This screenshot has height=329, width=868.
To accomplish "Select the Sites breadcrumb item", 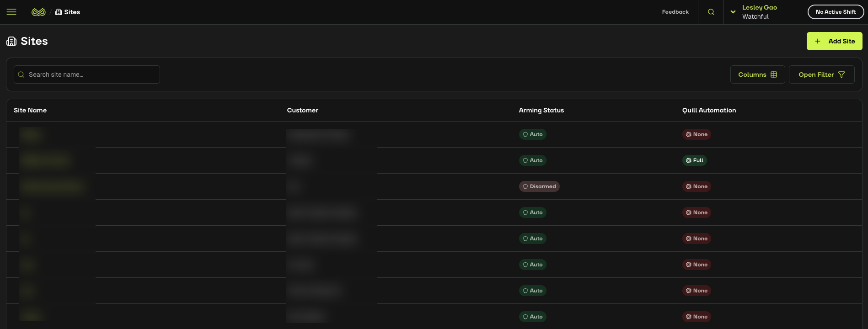I will (x=72, y=12).
